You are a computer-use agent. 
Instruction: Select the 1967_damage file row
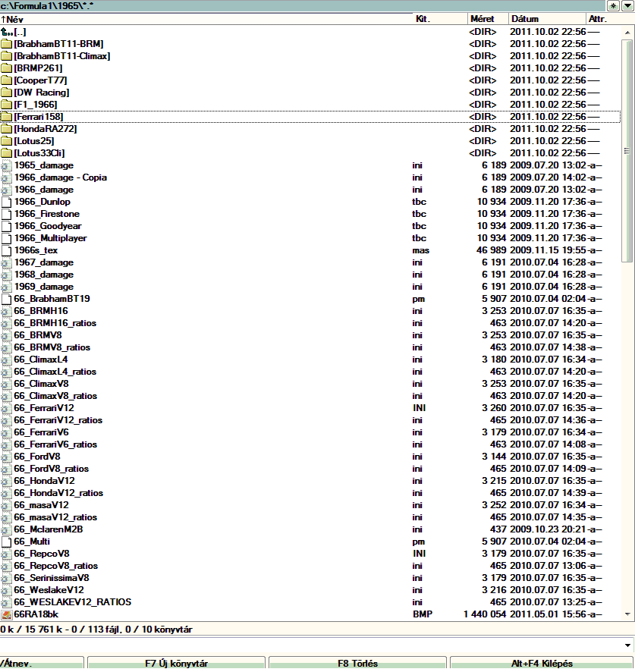tap(310, 262)
